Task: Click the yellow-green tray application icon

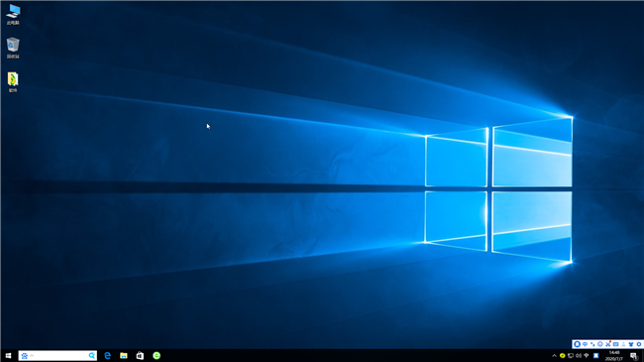Action: 563,356
